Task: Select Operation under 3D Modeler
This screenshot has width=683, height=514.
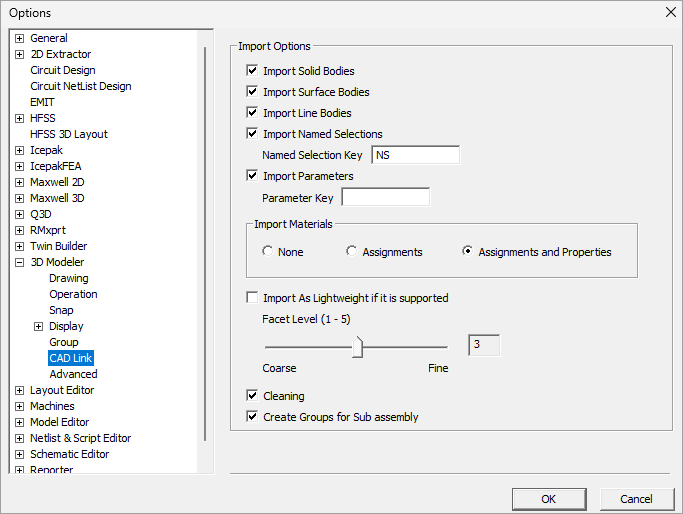Action: [73, 294]
